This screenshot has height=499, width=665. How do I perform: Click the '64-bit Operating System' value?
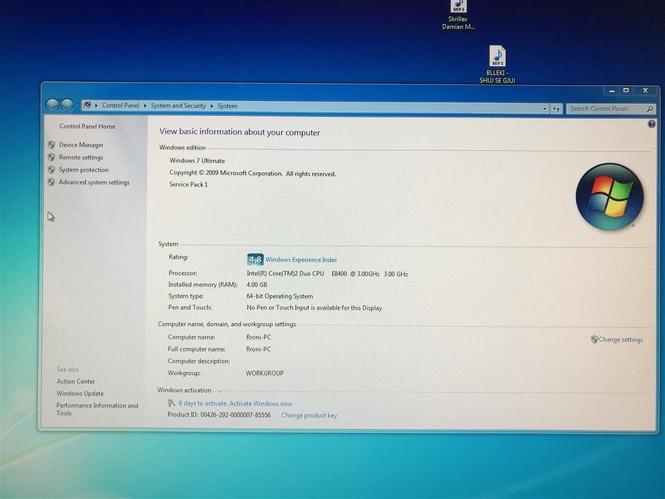tap(280, 296)
